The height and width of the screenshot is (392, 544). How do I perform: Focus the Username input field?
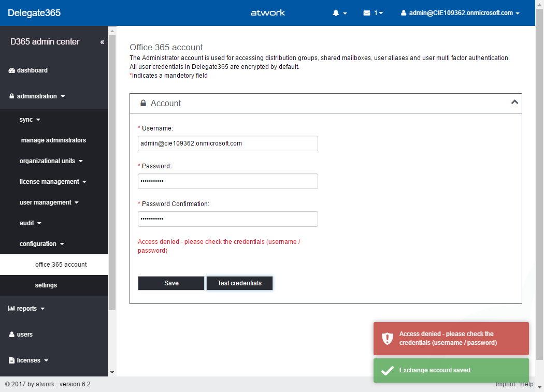(227, 143)
